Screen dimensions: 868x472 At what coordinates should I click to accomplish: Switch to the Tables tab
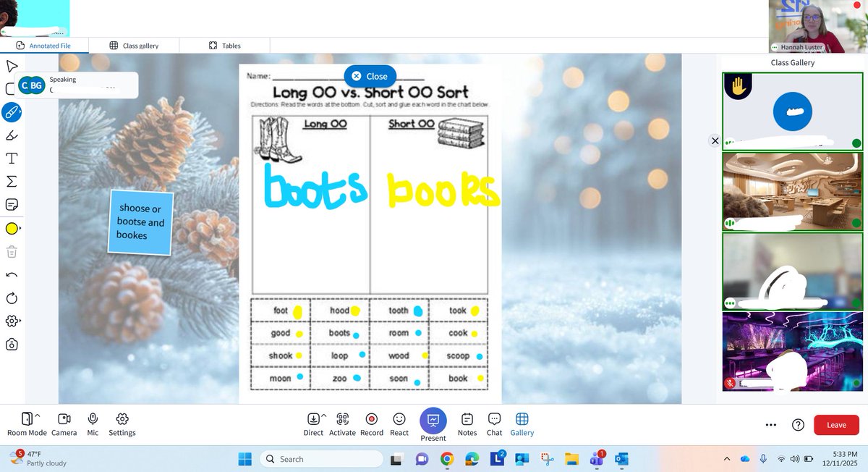point(224,46)
